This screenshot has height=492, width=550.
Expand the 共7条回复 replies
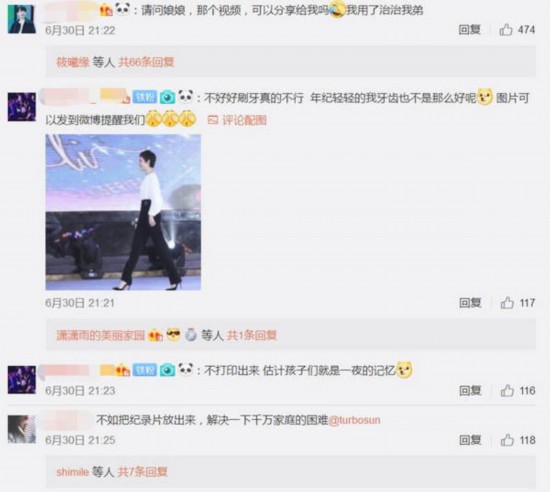[142, 472]
